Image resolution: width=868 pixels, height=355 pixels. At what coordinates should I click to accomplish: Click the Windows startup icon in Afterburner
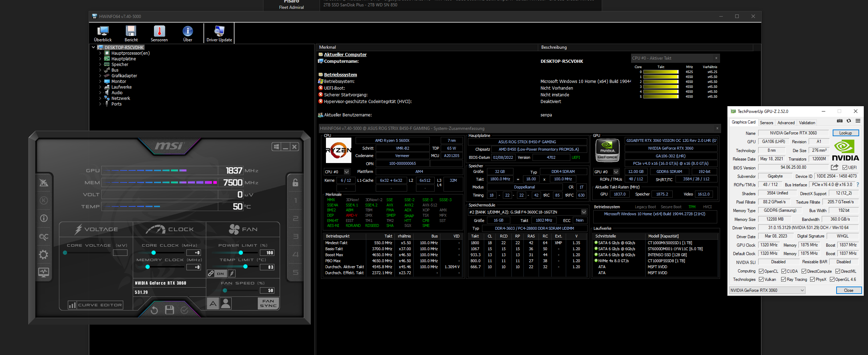(277, 147)
